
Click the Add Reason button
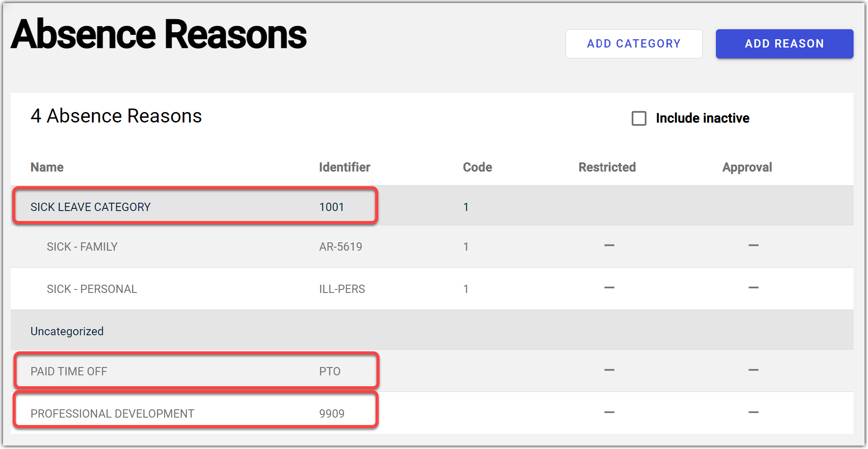point(784,44)
